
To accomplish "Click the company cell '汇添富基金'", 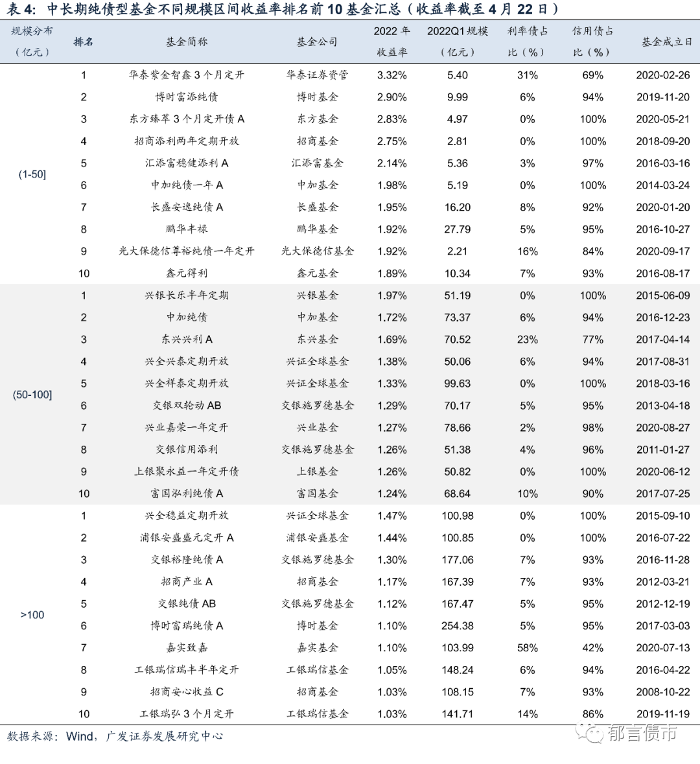I will 318,163.
